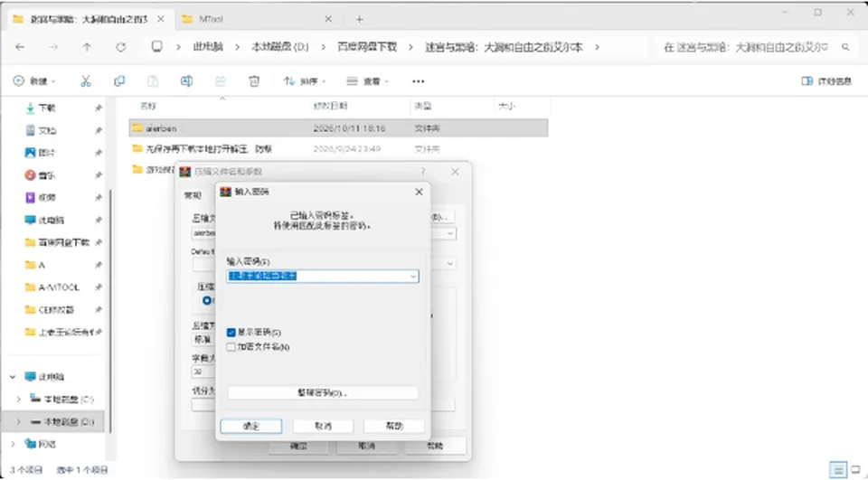Click the Details pane (详细信息) button

826,81
